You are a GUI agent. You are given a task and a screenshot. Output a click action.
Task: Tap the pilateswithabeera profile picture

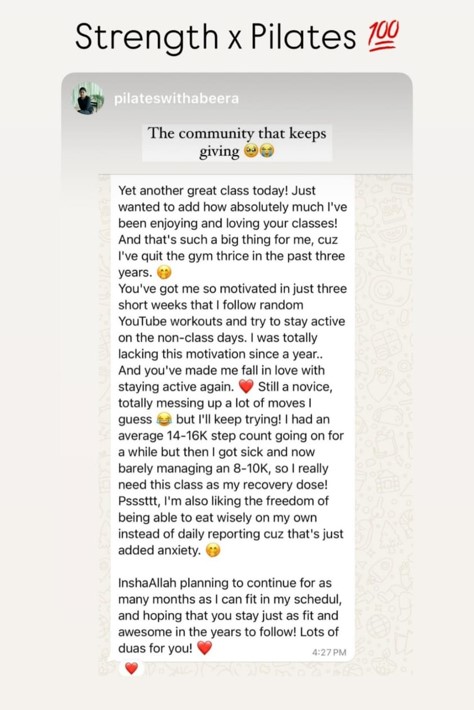(88, 98)
